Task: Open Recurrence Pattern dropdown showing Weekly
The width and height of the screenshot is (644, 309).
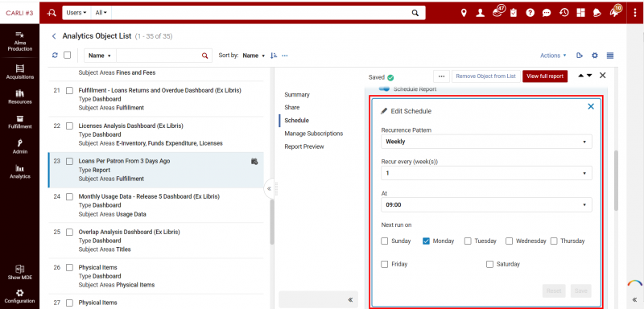Action: click(x=486, y=142)
